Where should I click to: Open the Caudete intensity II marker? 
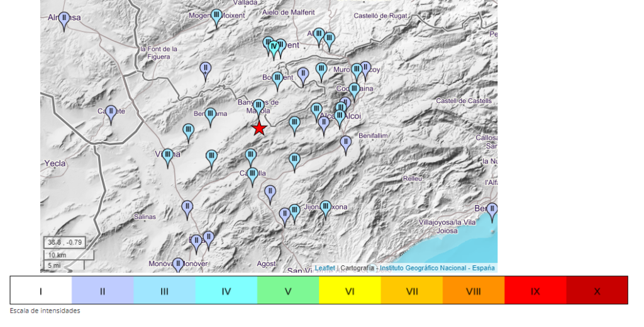(x=111, y=113)
